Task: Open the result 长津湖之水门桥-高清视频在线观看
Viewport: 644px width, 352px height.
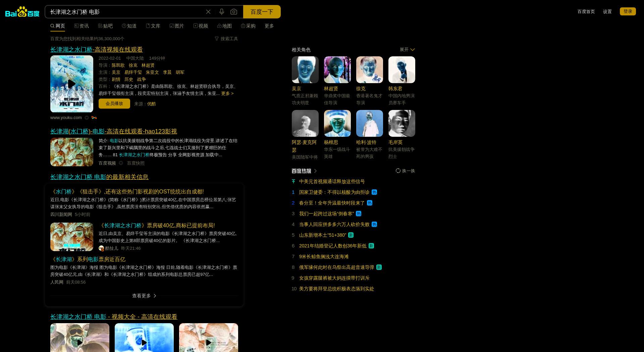Action: pyautogui.click(x=97, y=49)
